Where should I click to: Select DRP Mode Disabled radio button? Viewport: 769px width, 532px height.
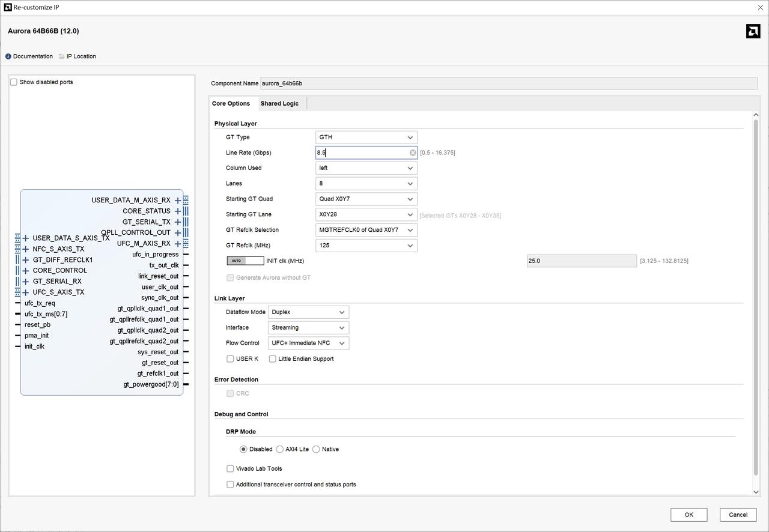(243, 449)
